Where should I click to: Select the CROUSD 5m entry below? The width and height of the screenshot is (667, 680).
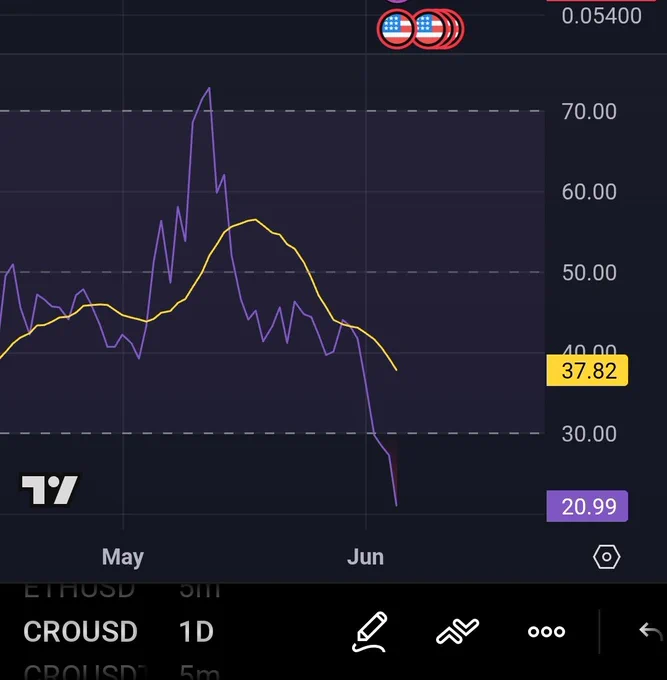[85, 672]
